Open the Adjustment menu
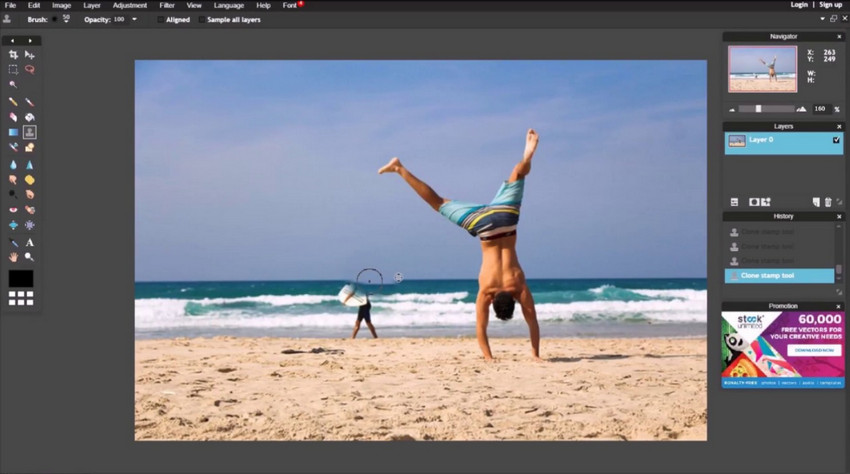The width and height of the screenshot is (850, 474). 130,5
